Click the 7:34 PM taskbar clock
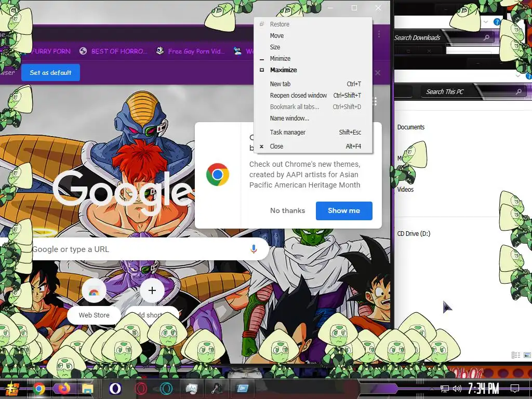Image resolution: width=532 pixels, height=399 pixels. point(484,389)
